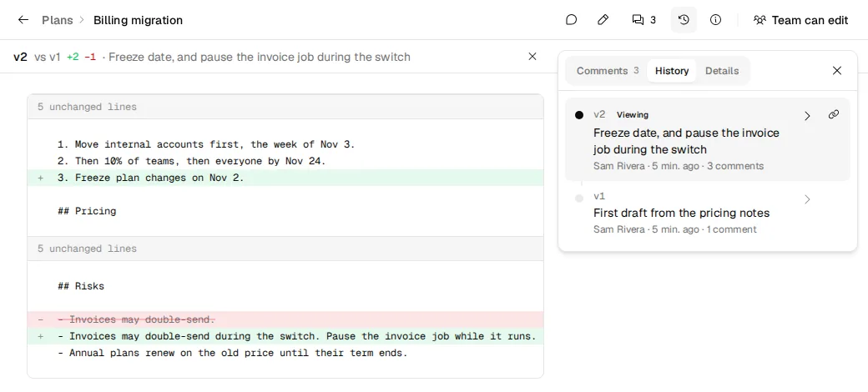Open the info circle icon
This screenshot has width=868, height=392.
point(716,20)
